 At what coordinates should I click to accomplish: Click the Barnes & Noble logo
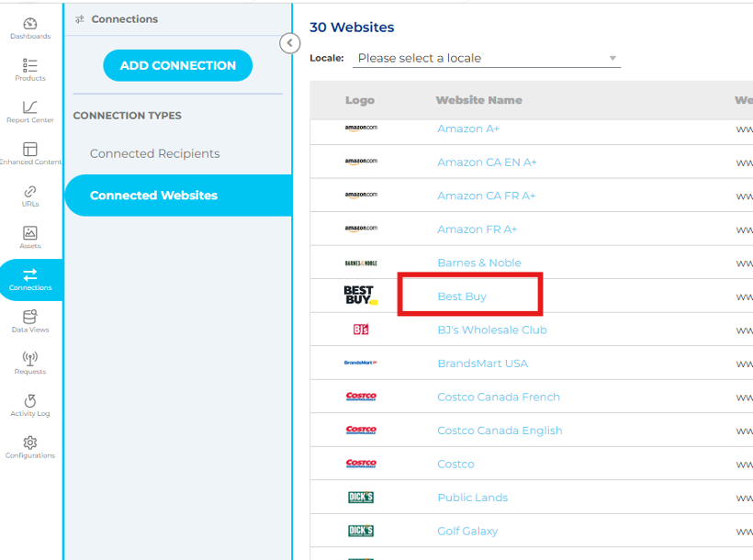pyautogui.click(x=361, y=263)
